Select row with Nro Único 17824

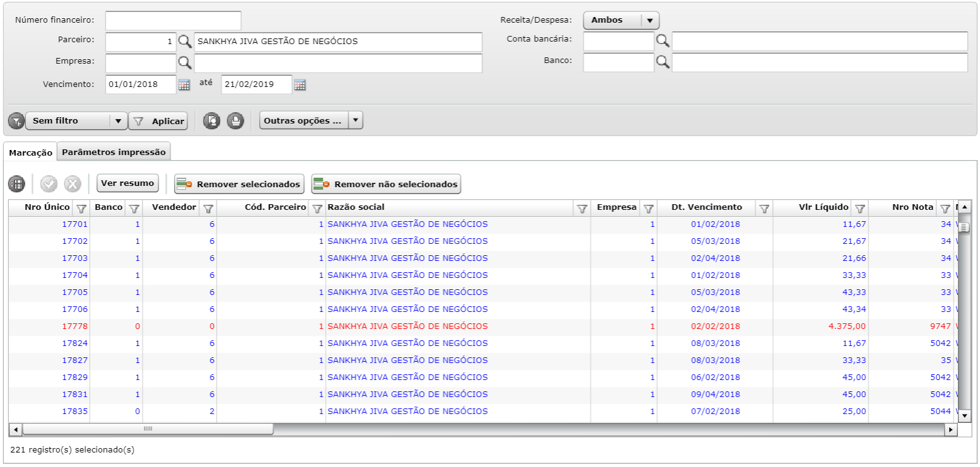pyautogui.click(x=483, y=343)
